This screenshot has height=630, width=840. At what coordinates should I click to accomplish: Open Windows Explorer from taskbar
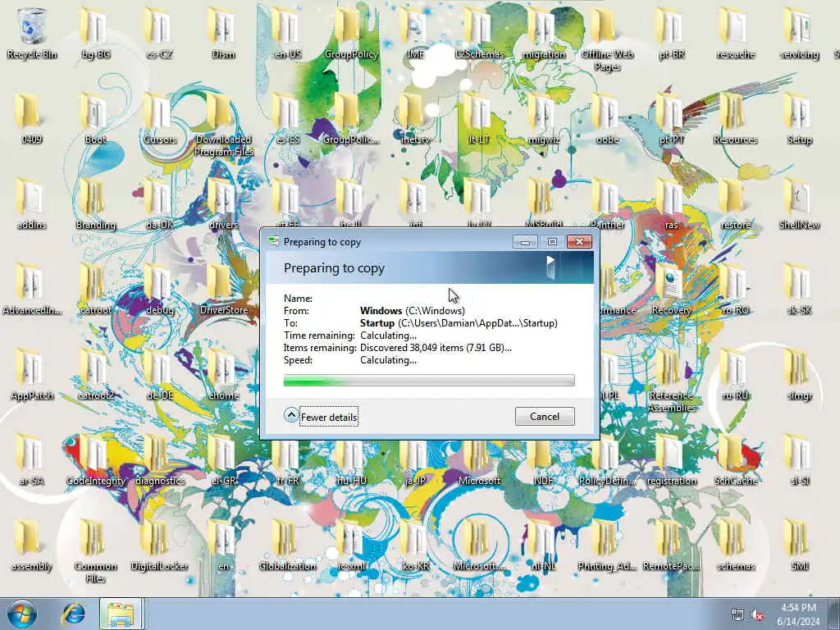click(121, 614)
